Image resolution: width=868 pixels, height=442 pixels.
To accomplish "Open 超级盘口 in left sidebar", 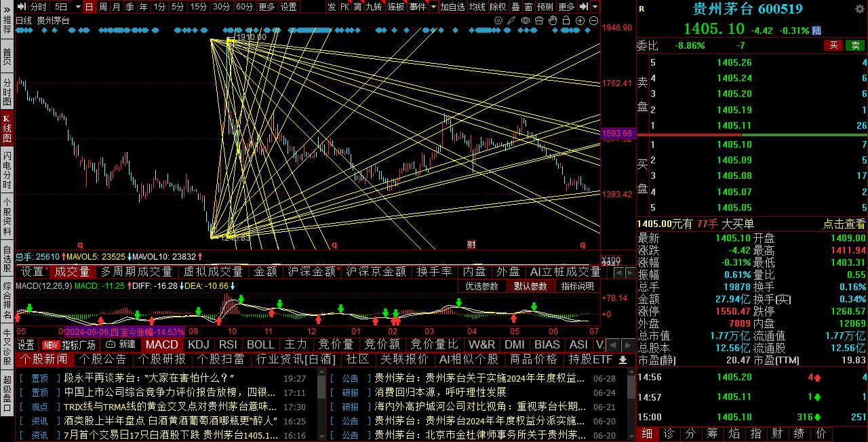I will [x=7, y=394].
